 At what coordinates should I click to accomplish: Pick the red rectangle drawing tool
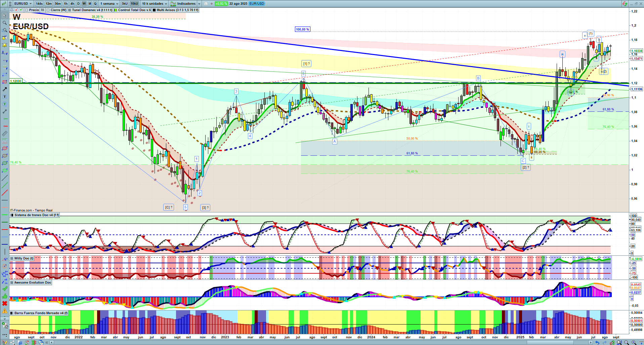click(x=4, y=82)
